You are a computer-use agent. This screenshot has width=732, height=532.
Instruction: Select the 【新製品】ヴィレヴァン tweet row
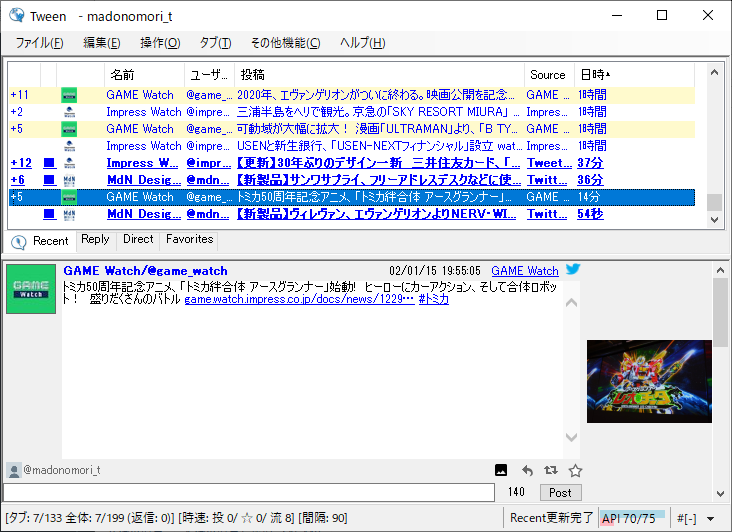tap(352, 214)
